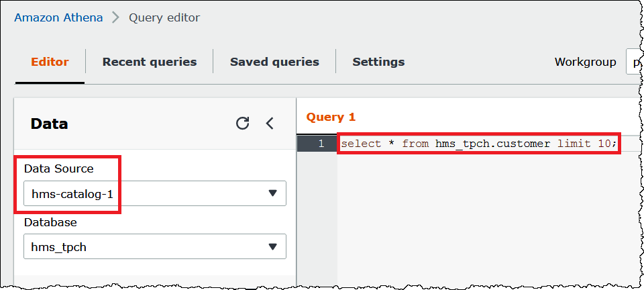Expand the Database dropdown showing hms_tpch

pyautogui.click(x=155, y=247)
